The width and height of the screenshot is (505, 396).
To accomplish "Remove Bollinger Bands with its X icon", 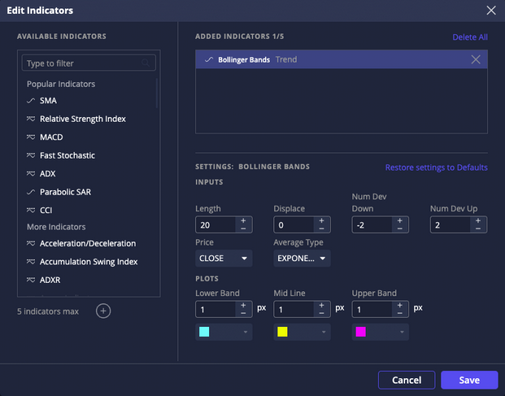I will 476,59.
